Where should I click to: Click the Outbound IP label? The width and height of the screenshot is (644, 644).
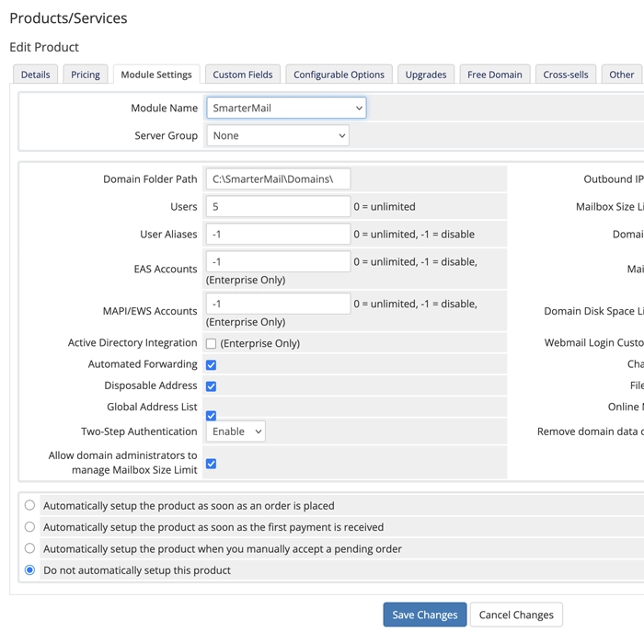pos(614,179)
